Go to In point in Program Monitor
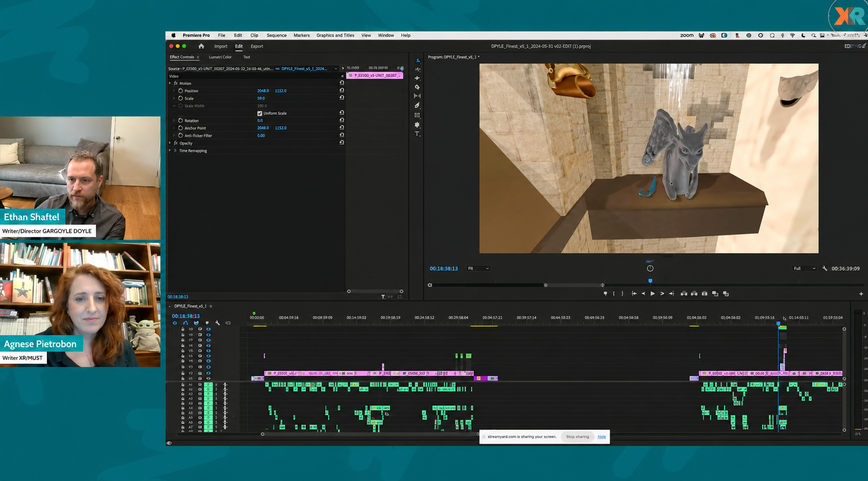Image resolution: width=868 pixels, height=481 pixels. coord(634,294)
